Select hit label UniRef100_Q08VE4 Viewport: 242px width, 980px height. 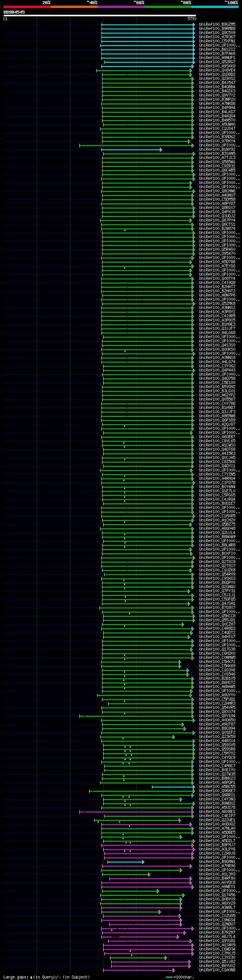[217, 70]
